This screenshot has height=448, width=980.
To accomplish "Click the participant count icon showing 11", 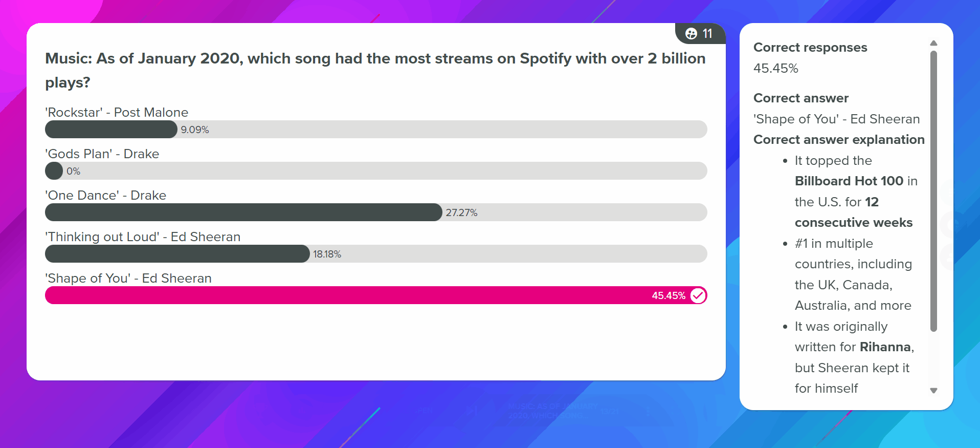I will coord(691,34).
